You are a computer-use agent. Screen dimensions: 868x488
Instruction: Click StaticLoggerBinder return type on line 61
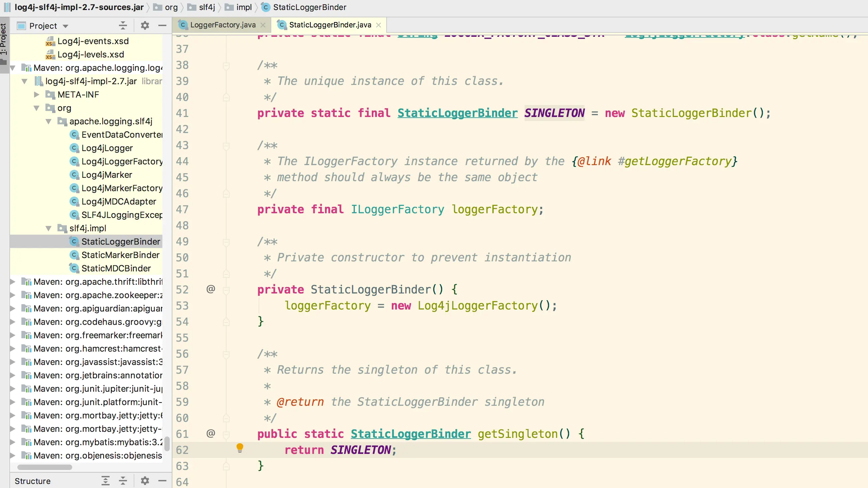tap(411, 434)
